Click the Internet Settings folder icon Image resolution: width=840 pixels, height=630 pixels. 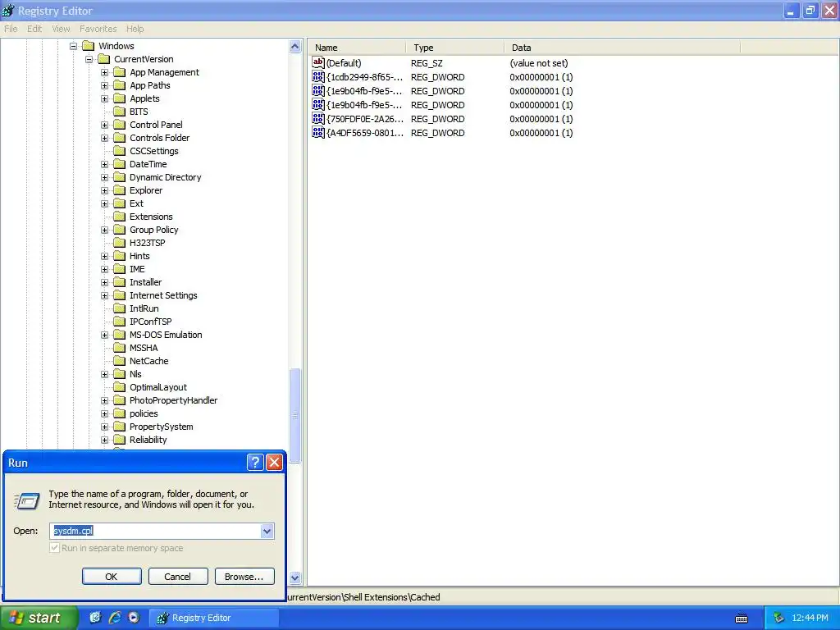pyautogui.click(x=120, y=295)
